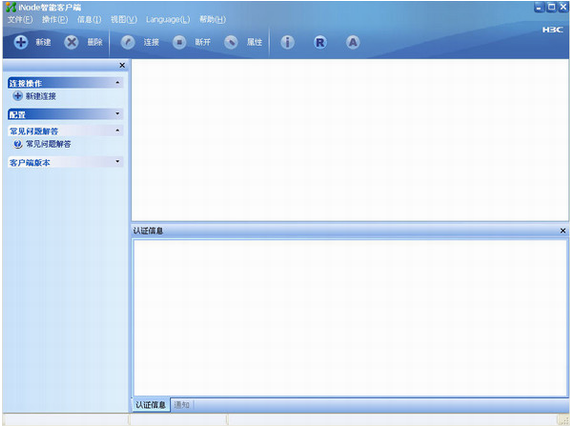
Task: Collapse the 常见问题解答 section header
Action: click(x=117, y=130)
